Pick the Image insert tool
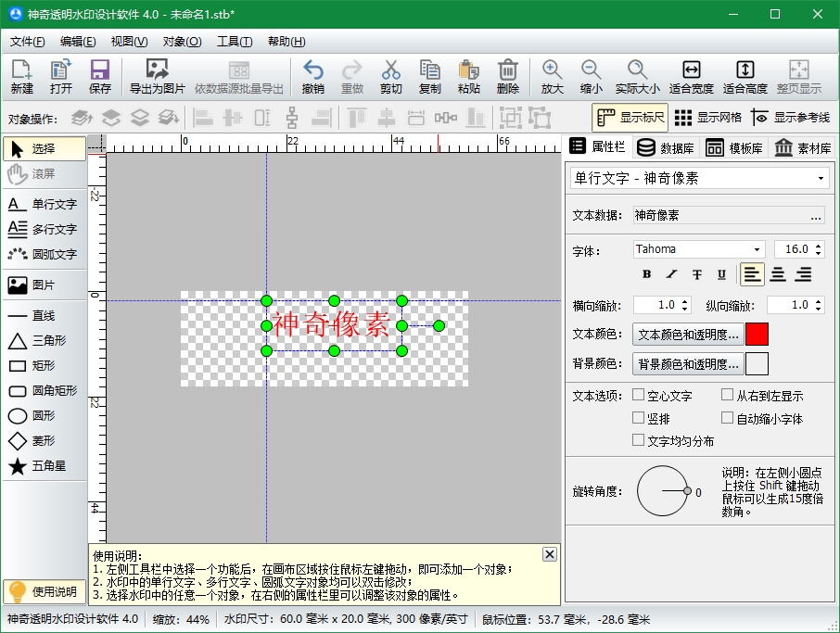840x633 pixels. click(45, 285)
